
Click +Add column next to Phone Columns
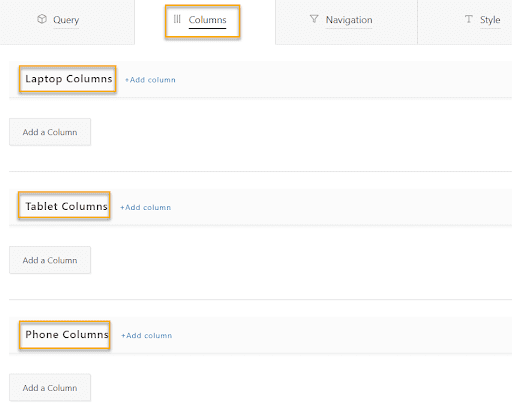pos(146,335)
